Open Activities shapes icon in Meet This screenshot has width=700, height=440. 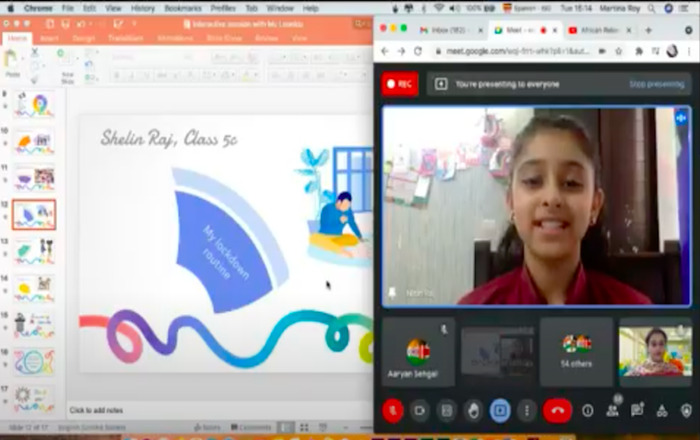pos(662,411)
